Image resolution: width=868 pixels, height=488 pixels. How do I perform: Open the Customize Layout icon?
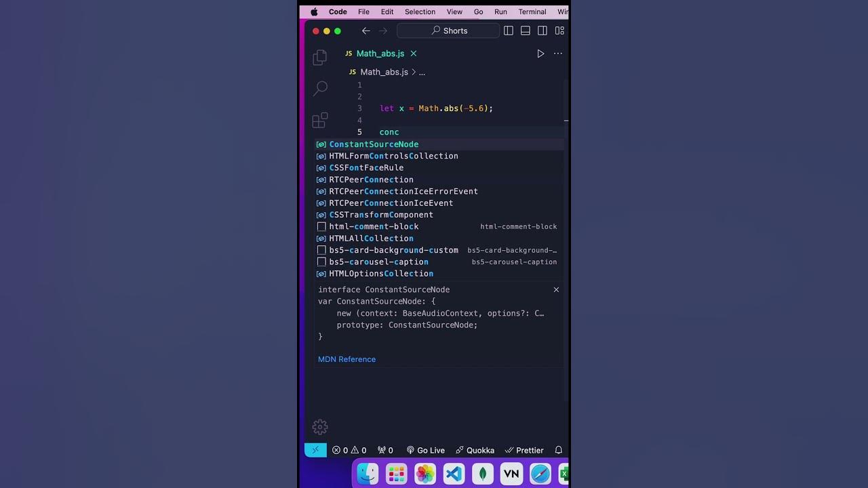click(x=559, y=30)
